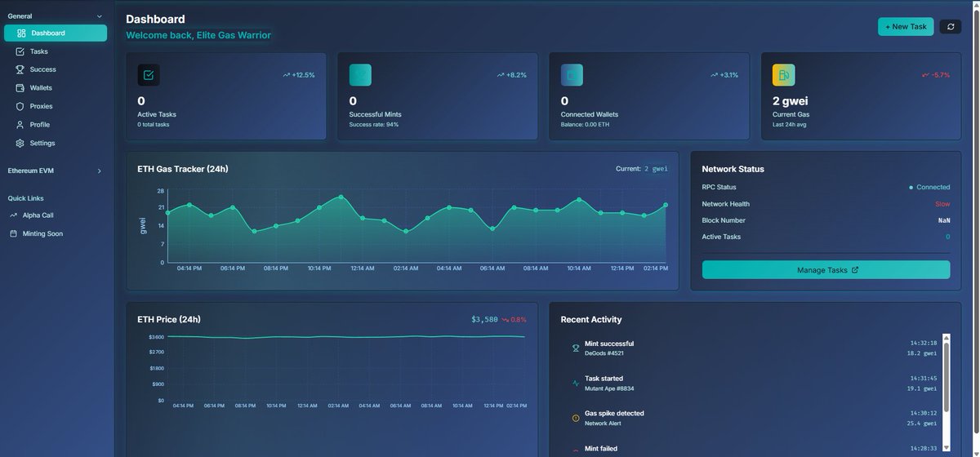This screenshot has width=980, height=457.
Task: Click the Mutant Ape #8834 activity detail
Action: (608, 388)
